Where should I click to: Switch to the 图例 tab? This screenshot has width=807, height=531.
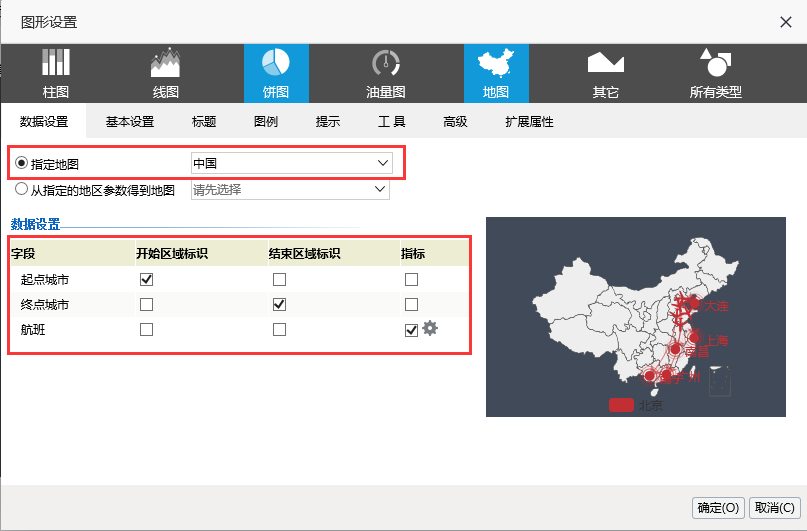point(266,121)
